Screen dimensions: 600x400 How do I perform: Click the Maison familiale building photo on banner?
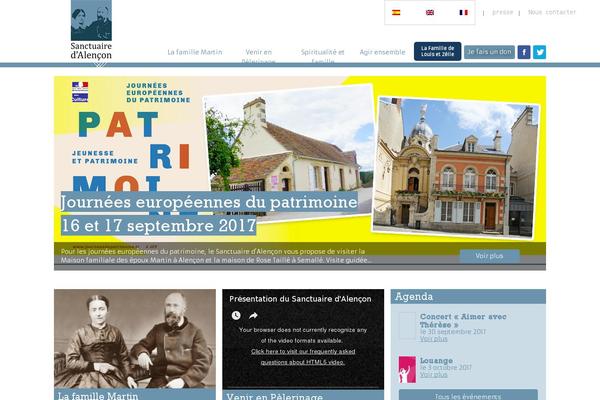click(456, 167)
